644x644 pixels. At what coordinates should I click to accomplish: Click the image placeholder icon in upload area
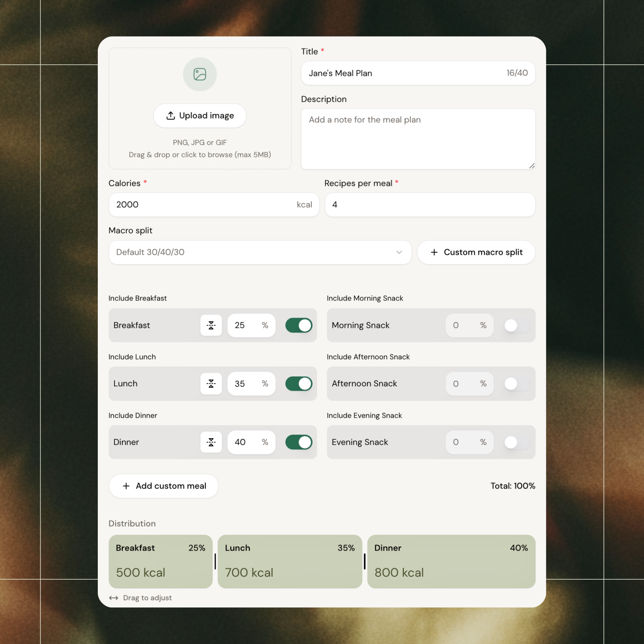coord(200,74)
